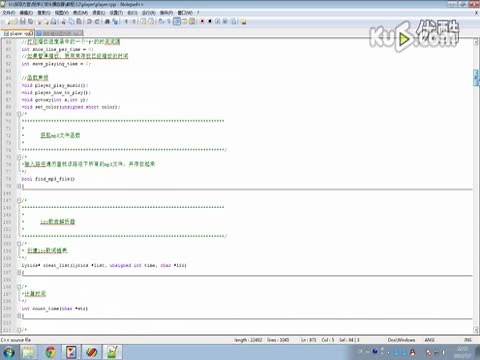
Task: Print the document using the Print icon
Action: tap(53, 21)
